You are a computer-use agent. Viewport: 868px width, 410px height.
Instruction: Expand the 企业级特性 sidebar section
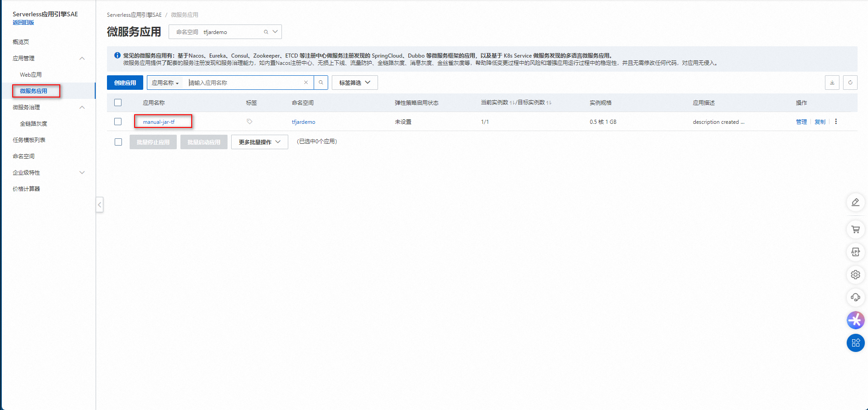[x=82, y=172]
